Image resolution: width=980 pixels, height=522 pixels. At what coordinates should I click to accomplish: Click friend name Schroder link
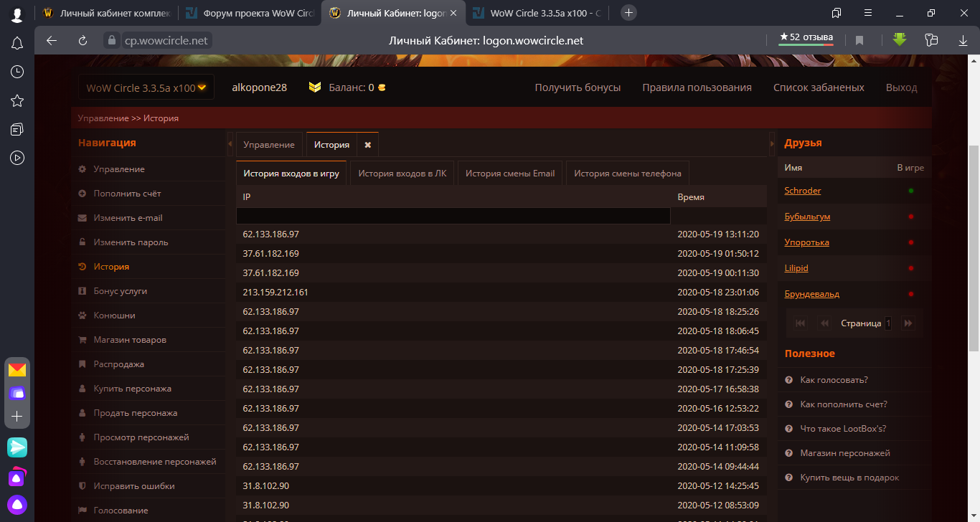(x=802, y=191)
